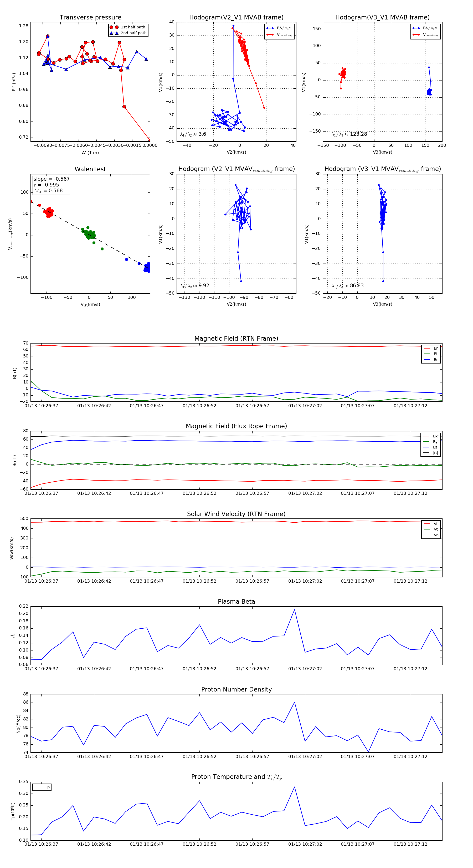This screenshot has height=868, width=473.
Task: Click the Hodogram V2_V1 MVAV remaining frame title
Action: pos(236,169)
